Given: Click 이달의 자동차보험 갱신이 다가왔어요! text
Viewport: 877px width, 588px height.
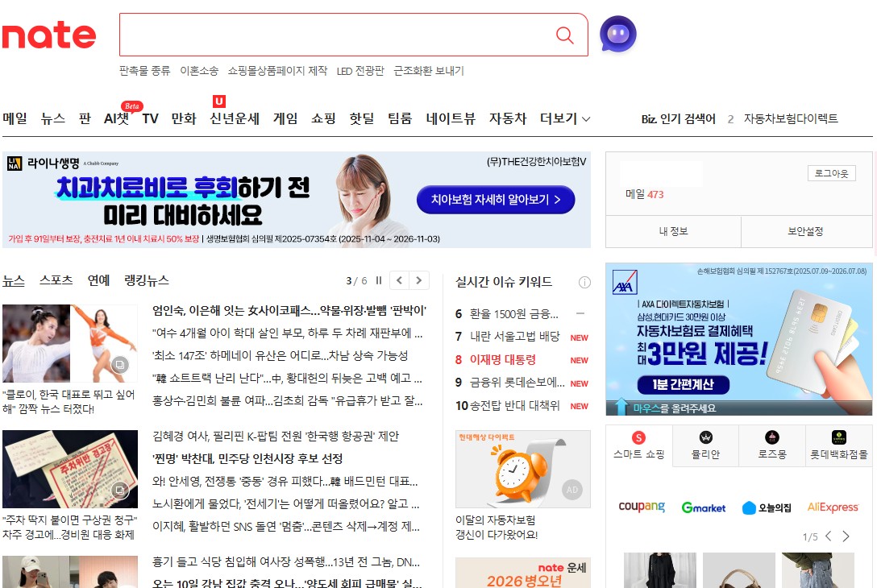Looking at the screenshot, I should (497, 527).
